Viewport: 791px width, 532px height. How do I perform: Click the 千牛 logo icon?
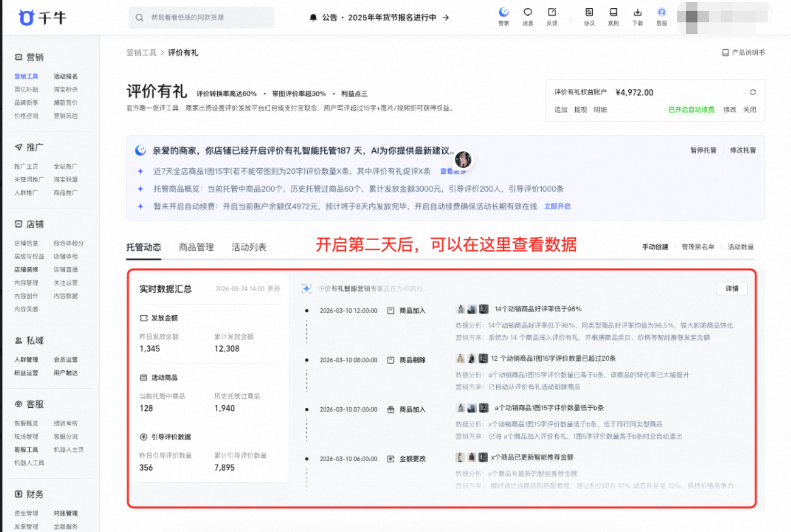(26, 18)
